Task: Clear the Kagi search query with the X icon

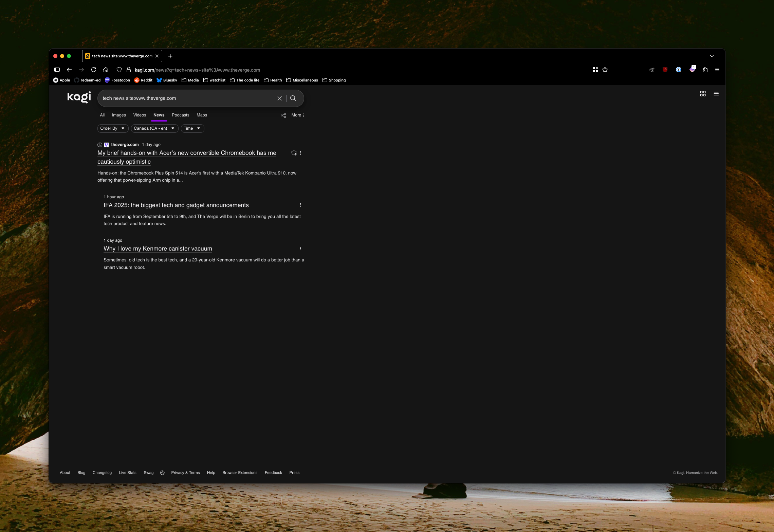Action: point(279,98)
